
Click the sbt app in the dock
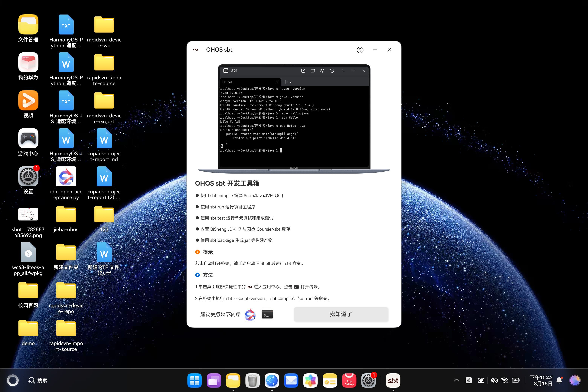click(x=393, y=381)
